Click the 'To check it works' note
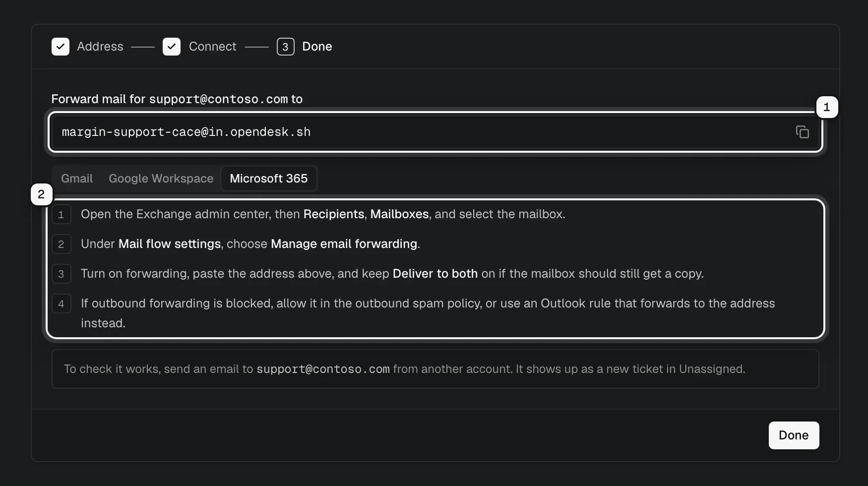The image size is (868, 486). (x=435, y=369)
